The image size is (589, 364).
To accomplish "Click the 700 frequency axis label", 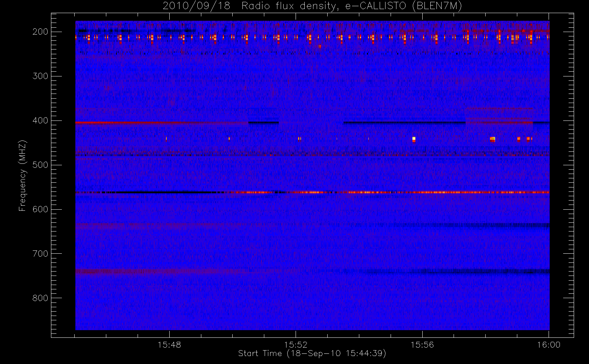I will pyautogui.click(x=40, y=254).
